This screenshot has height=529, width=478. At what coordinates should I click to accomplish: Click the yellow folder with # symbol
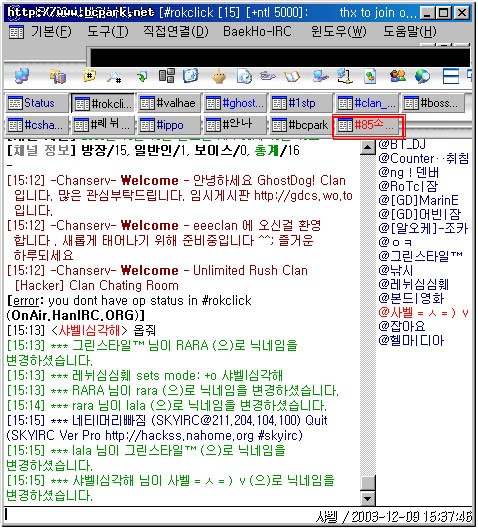pos(89,76)
